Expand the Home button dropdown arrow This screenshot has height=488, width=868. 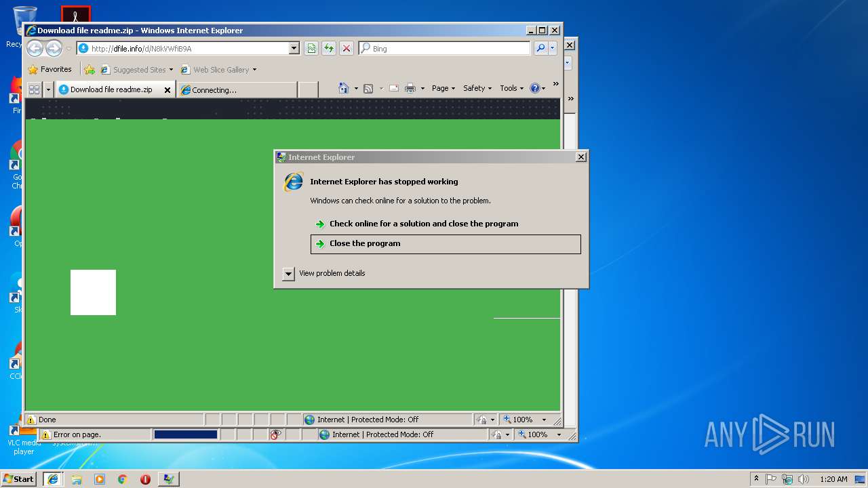click(x=356, y=89)
